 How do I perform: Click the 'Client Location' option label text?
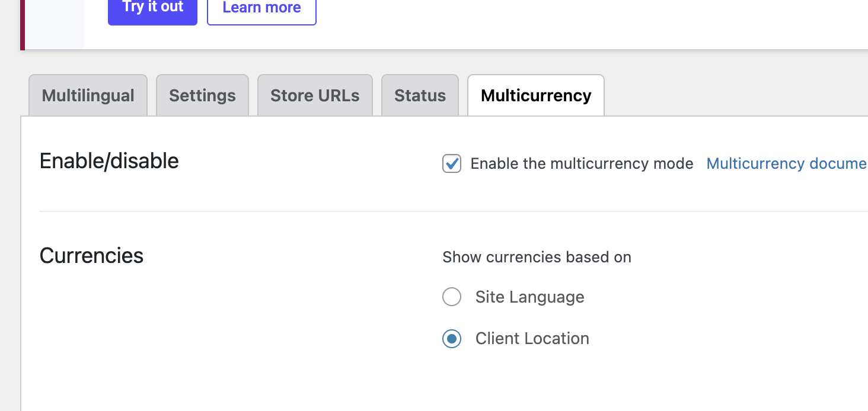coord(532,339)
